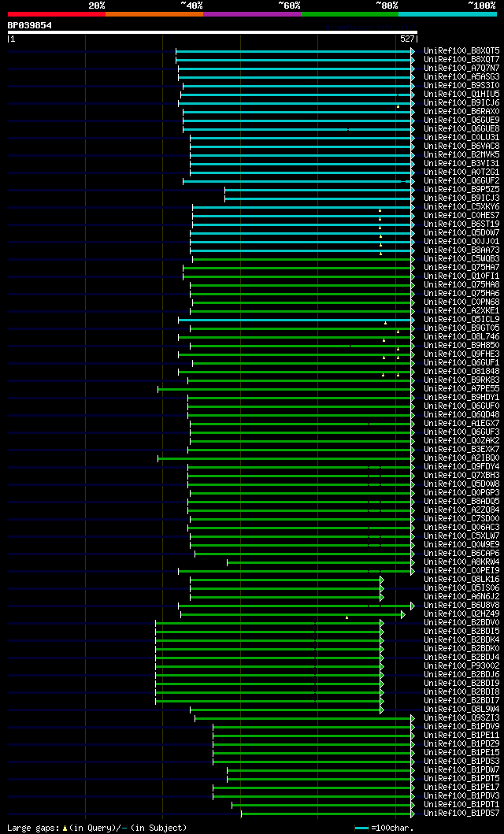Select the UniRef100_B6CAP6 label
This screenshot has width=504, height=834.
point(461,554)
